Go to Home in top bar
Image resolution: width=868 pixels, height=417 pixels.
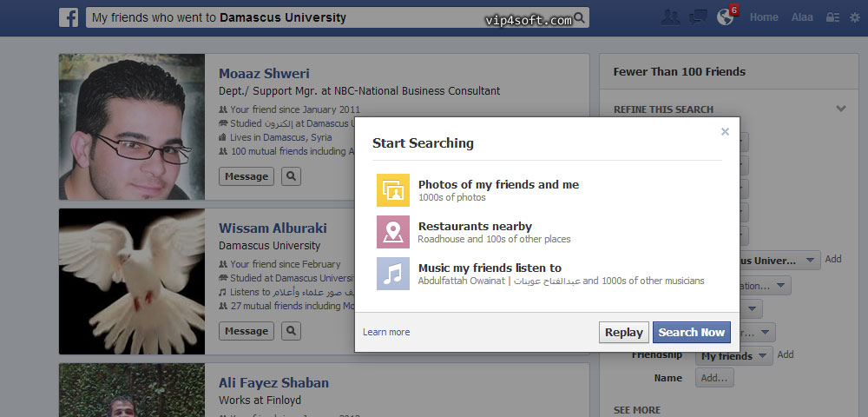[x=764, y=17]
